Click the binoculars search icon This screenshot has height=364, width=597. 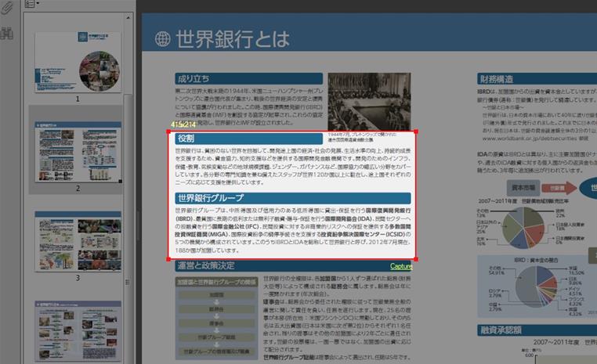point(7,33)
